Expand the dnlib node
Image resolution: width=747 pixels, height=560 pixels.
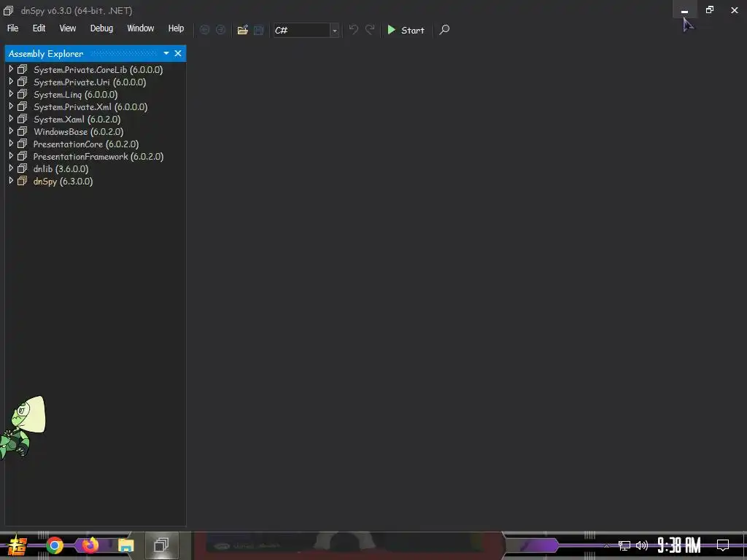(11, 168)
